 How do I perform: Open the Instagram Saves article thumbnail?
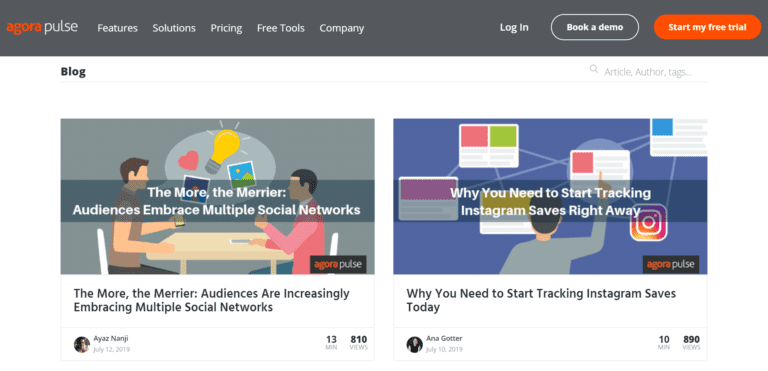(x=550, y=196)
